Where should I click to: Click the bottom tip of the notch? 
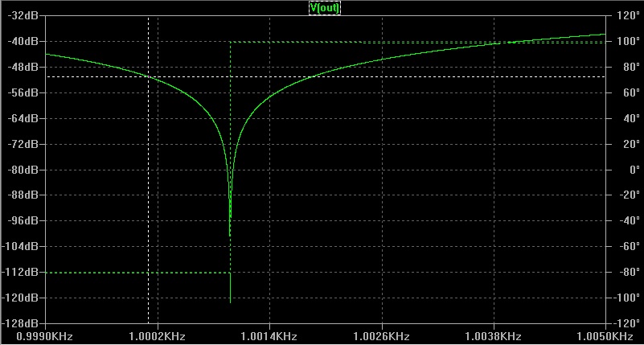[230, 302]
